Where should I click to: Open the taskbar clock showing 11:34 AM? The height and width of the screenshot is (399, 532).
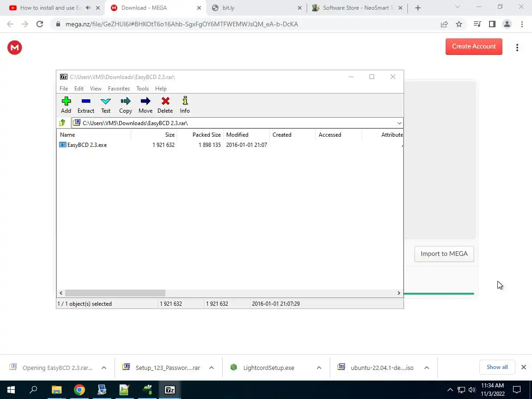coord(493,390)
